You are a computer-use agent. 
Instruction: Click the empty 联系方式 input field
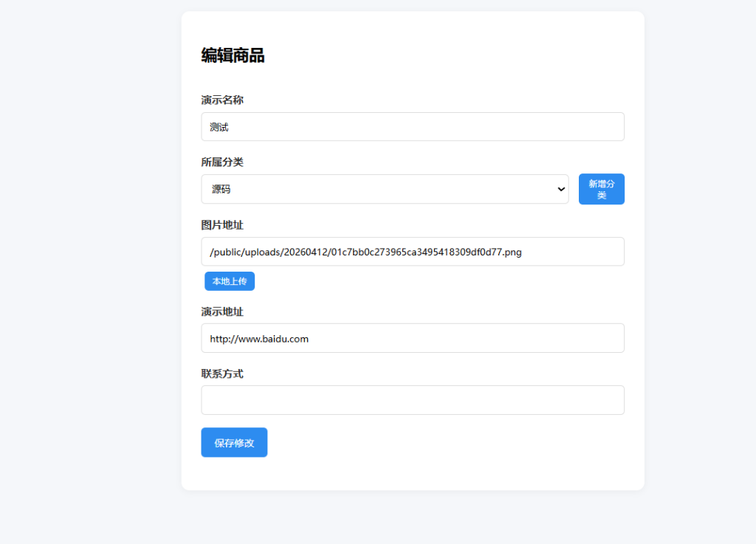(x=413, y=400)
